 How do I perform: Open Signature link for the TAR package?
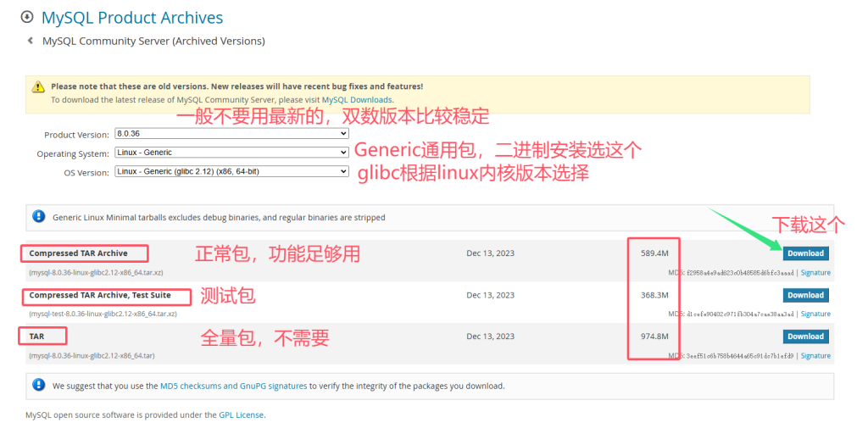point(815,356)
